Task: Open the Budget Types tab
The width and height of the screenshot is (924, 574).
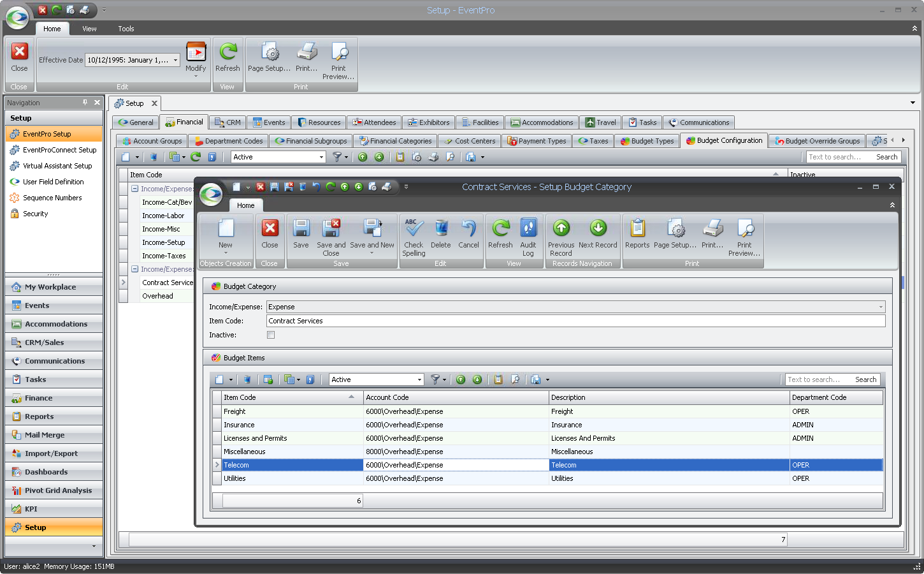Action: click(x=647, y=141)
